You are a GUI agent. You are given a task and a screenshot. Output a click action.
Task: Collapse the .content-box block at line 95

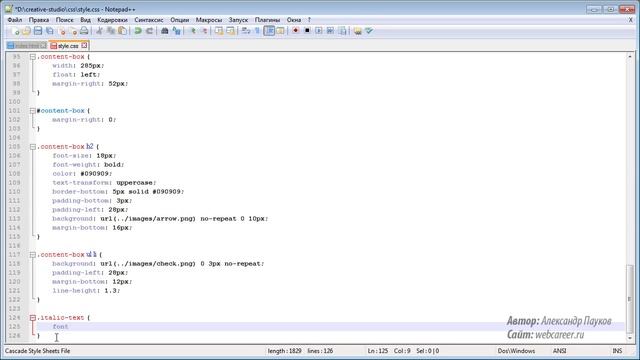click(33, 57)
